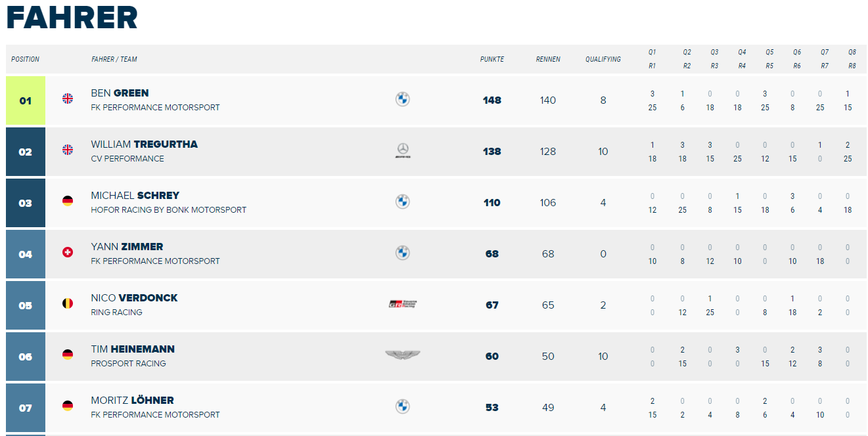Click the Mercedes-AMG logo for William Tregurtha
The height and width of the screenshot is (436, 868).
click(x=403, y=151)
